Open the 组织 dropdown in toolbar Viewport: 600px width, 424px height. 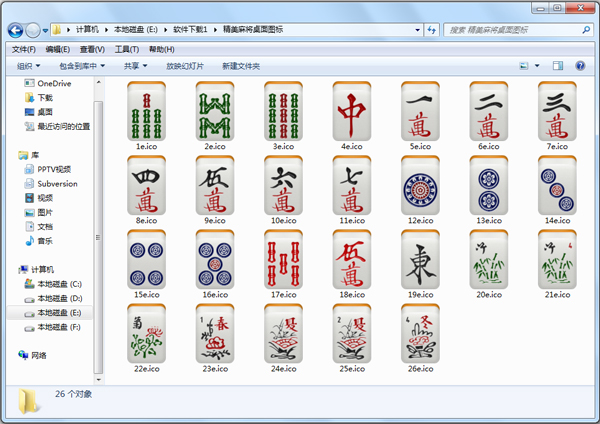point(28,66)
